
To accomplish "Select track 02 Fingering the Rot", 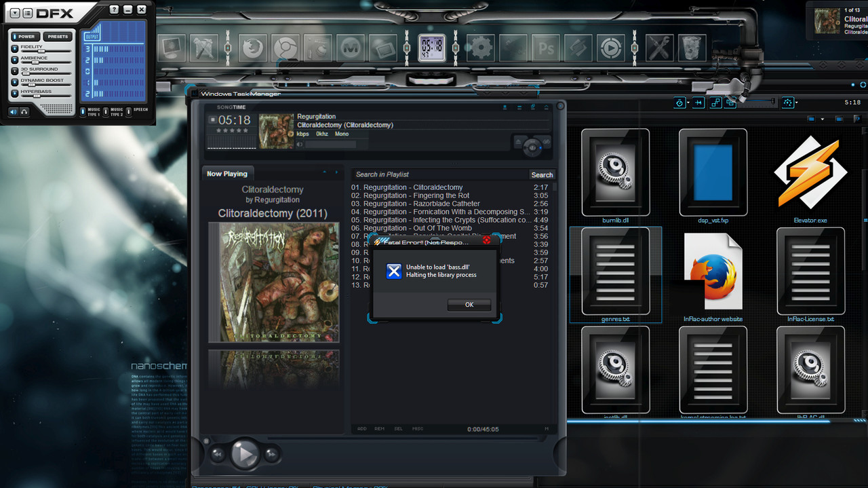I will click(x=450, y=195).
